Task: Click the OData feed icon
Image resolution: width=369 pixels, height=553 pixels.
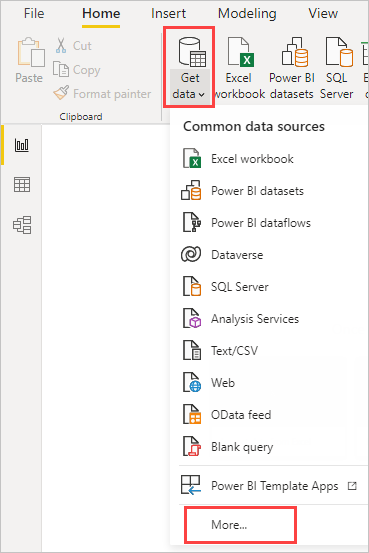Action: [x=192, y=414]
